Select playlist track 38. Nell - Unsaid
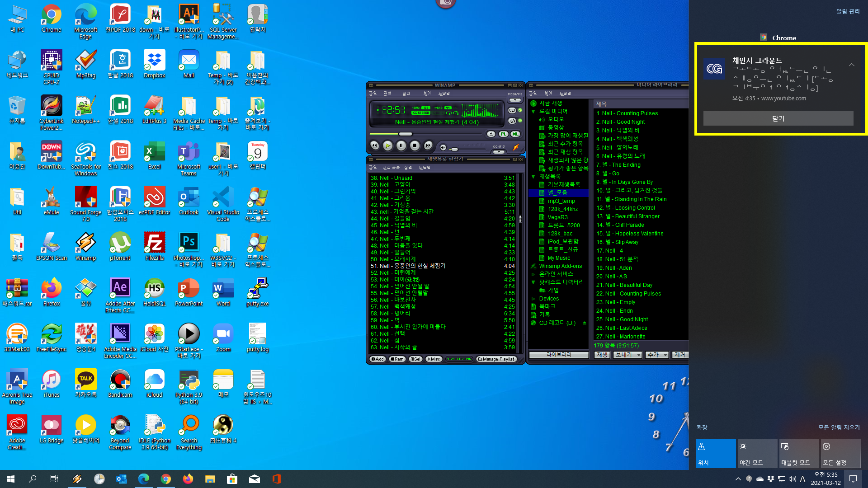Image resolution: width=868 pixels, height=488 pixels. tap(442, 178)
